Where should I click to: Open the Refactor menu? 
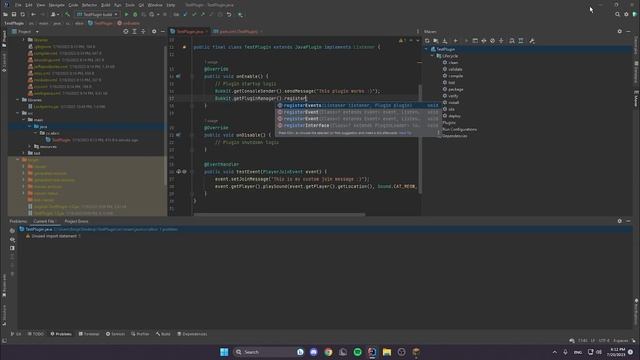tap(89, 5)
